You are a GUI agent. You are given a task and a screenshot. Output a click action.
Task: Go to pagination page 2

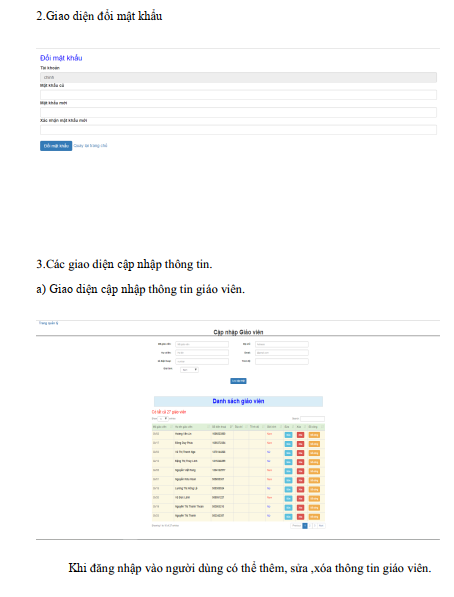click(x=310, y=526)
